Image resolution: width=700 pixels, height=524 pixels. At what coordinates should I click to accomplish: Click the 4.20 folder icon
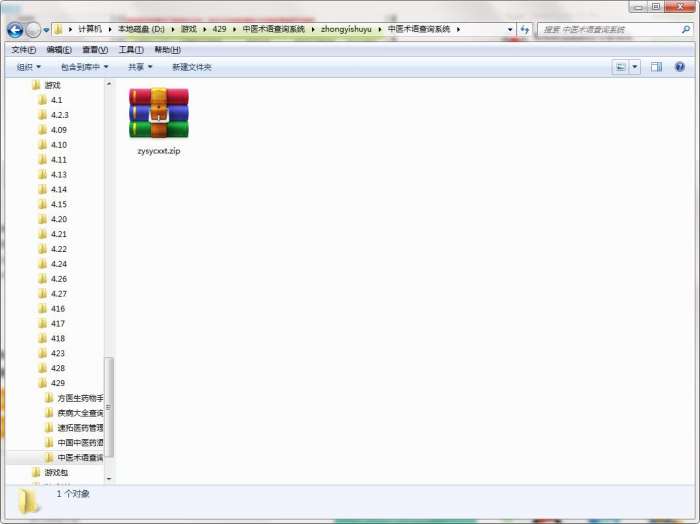point(42,219)
